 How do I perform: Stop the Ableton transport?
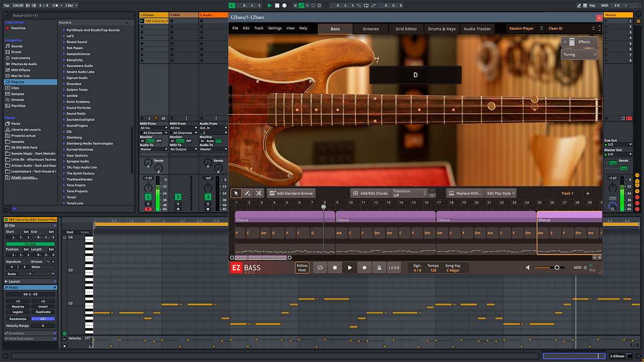pos(277,5)
